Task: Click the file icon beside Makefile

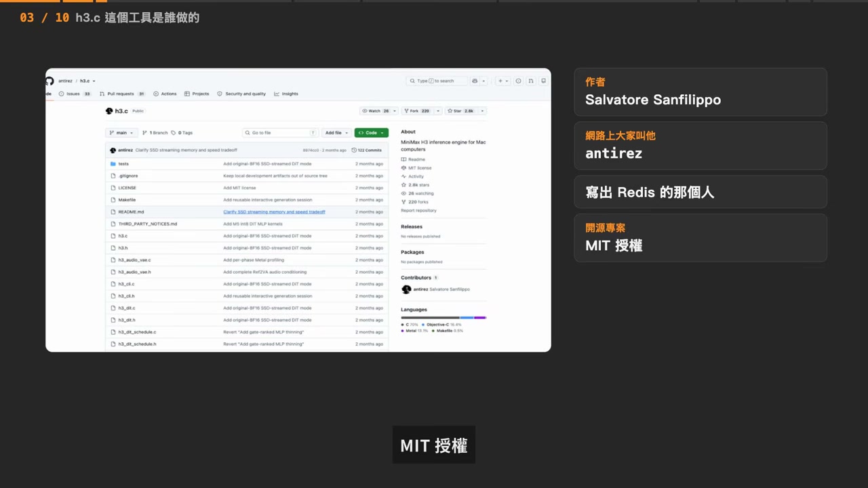Action: 113,200
